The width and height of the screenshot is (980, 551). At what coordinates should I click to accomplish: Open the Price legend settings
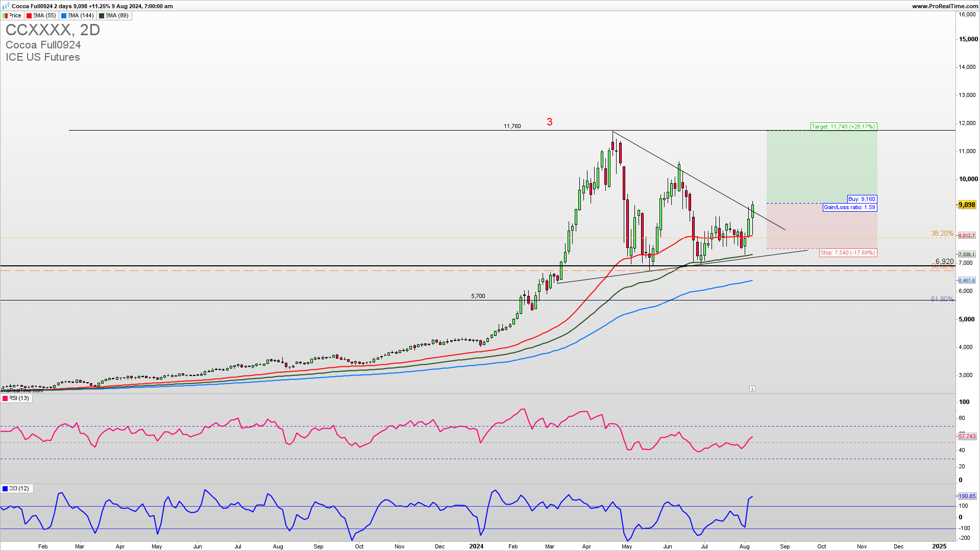[12, 16]
